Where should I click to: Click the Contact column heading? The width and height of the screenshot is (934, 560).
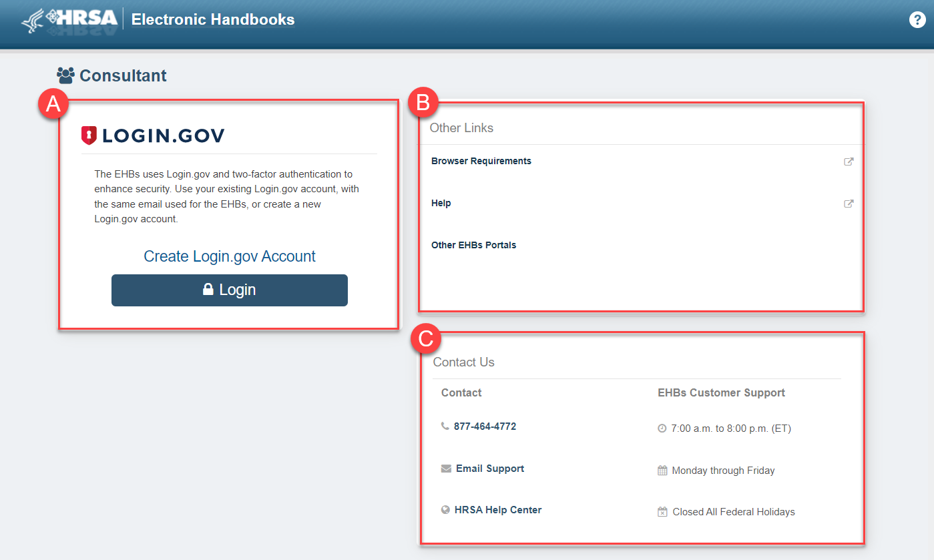(461, 393)
